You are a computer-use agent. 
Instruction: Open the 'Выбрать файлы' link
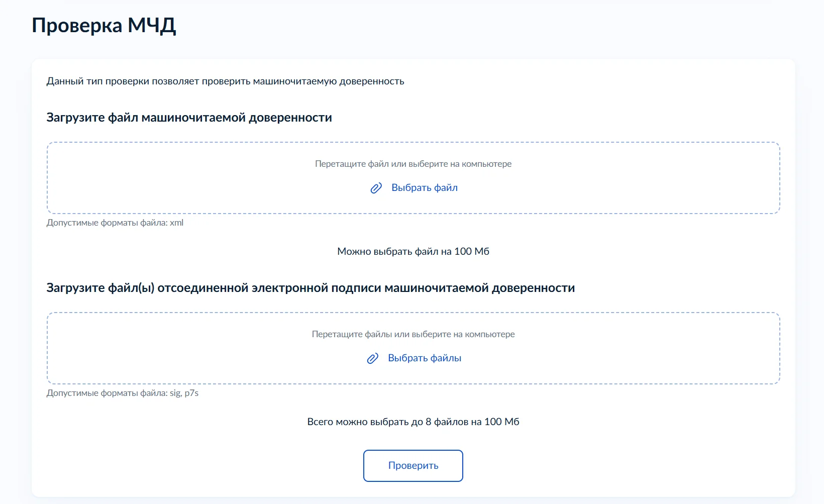pyautogui.click(x=425, y=358)
